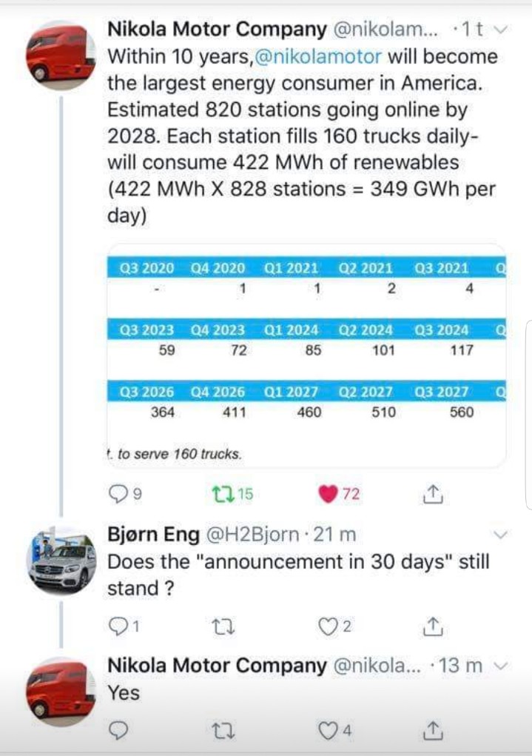Open the station rollout table image
Screen dimensions: 532x756
pyautogui.click(x=307, y=355)
